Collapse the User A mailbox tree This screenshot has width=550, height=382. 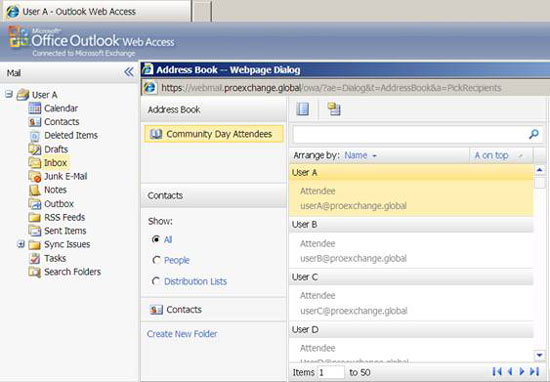(9, 94)
